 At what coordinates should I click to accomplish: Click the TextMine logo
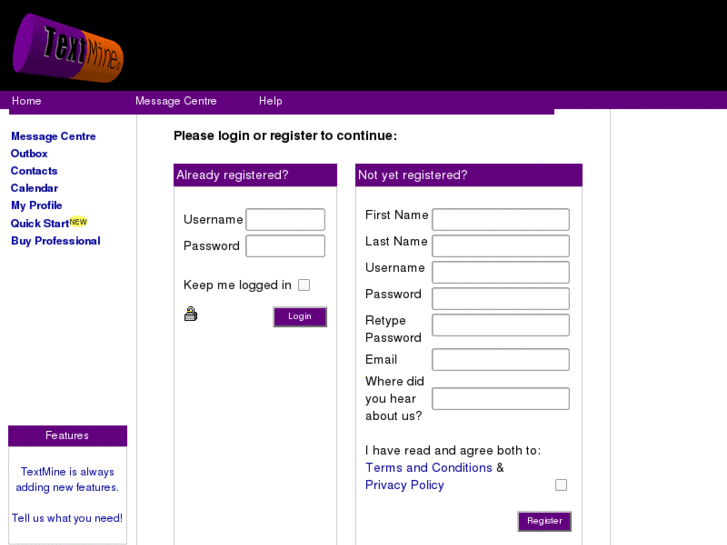click(67, 46)
